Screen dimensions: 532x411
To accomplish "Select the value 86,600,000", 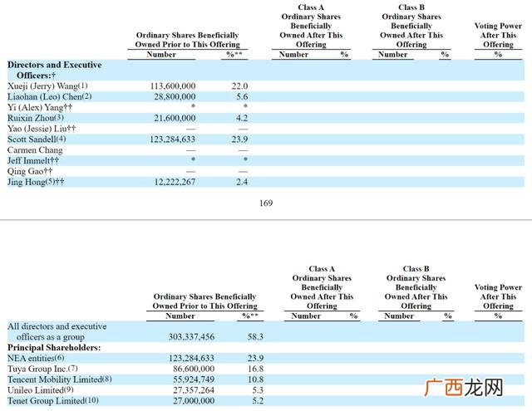I will (x=194, y=369).
